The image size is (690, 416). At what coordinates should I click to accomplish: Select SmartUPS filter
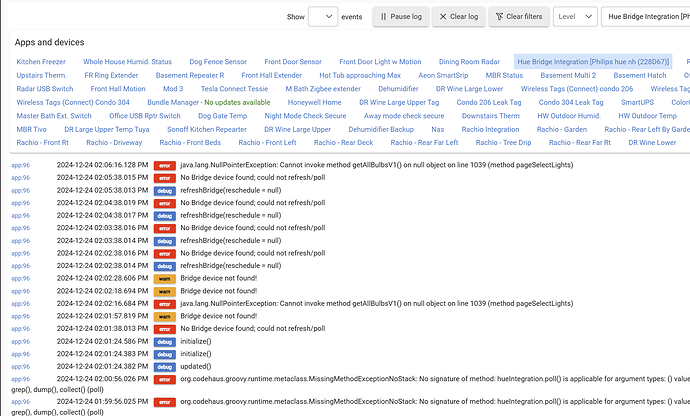(637, 103)
